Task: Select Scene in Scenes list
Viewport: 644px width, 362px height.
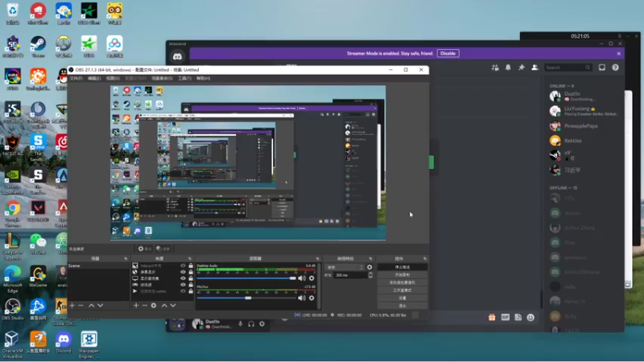Action: 98,266
